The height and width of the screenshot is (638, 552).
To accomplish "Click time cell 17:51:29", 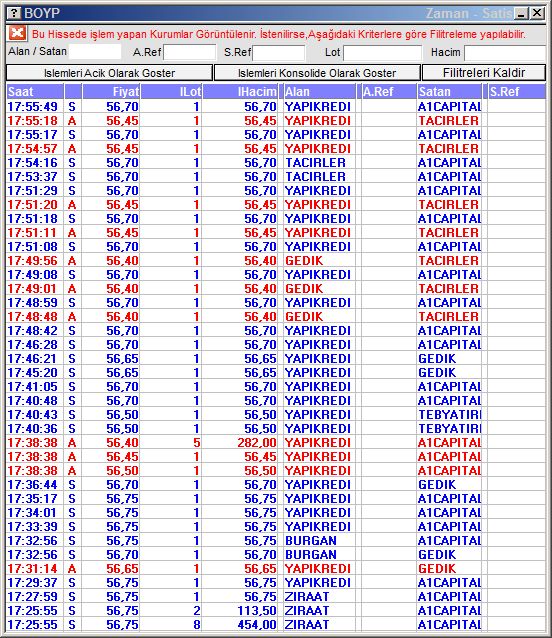I will pyautogui.click(x=33, y=191).
